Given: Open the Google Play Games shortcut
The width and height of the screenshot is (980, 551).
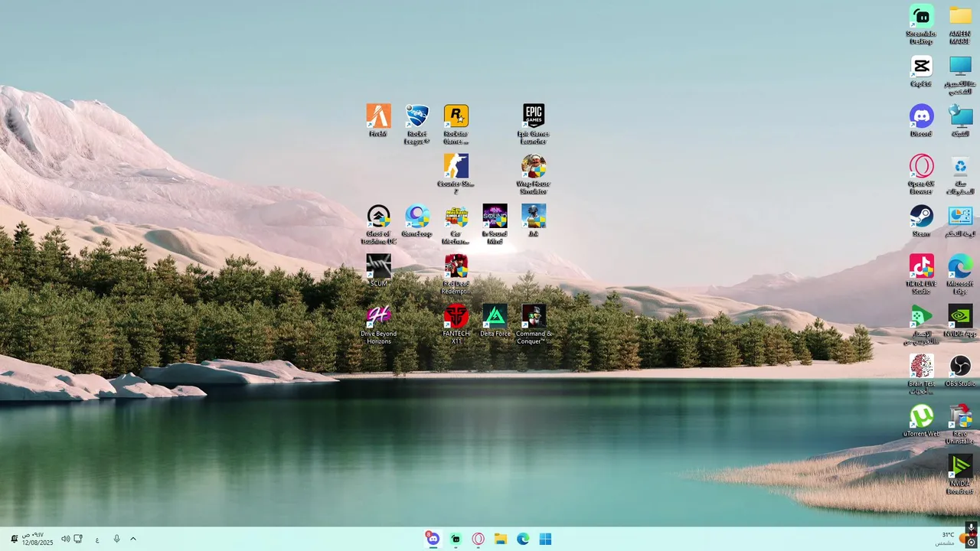Looking at the screenshot, I should click(x=921, y=324).
